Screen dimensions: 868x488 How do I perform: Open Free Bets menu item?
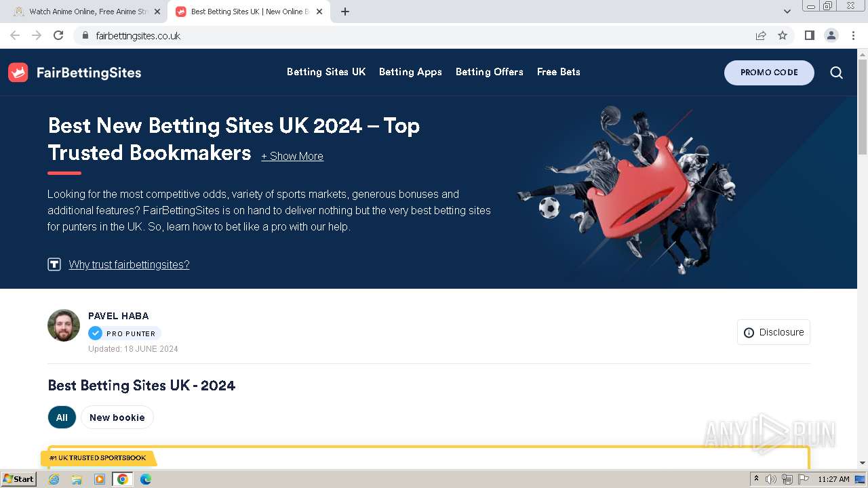point(559,72)
